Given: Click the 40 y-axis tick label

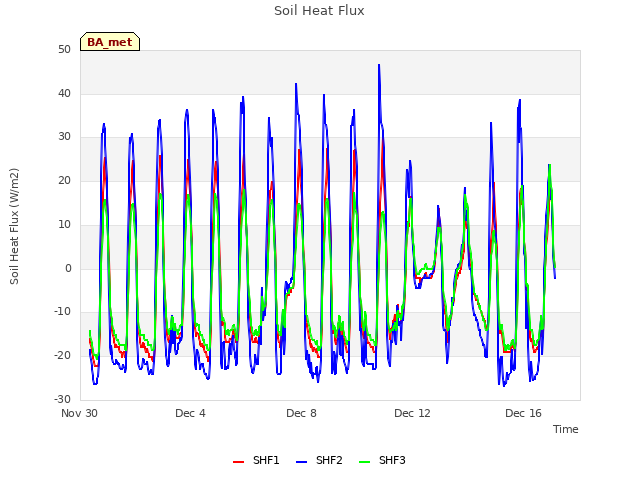Looking at the screenshot, I should (64, 93).
